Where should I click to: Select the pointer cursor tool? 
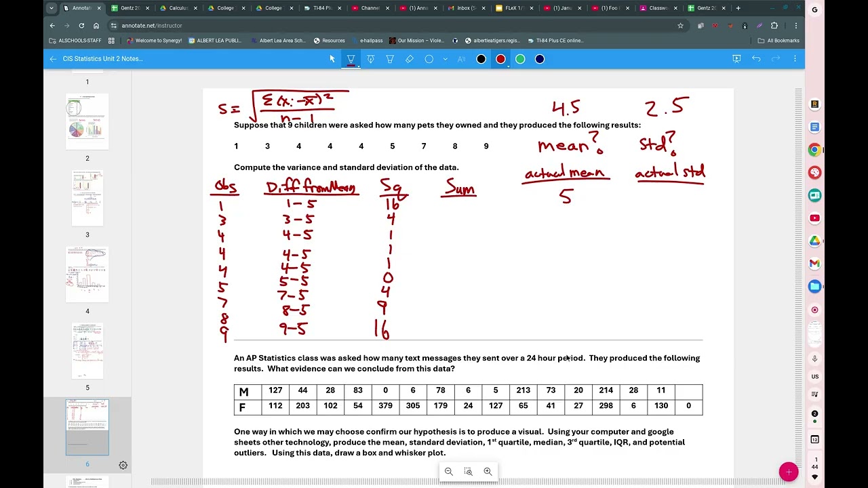[x=332, y=59]
